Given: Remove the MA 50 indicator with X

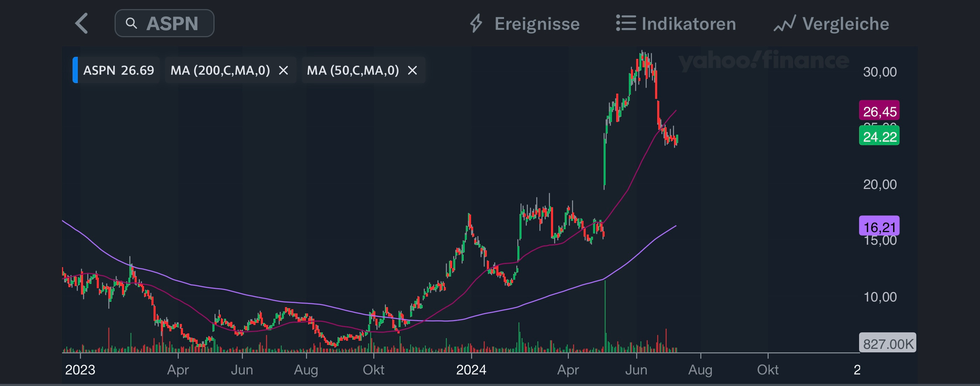Looking at the screenshot, I should coord(413,70).
